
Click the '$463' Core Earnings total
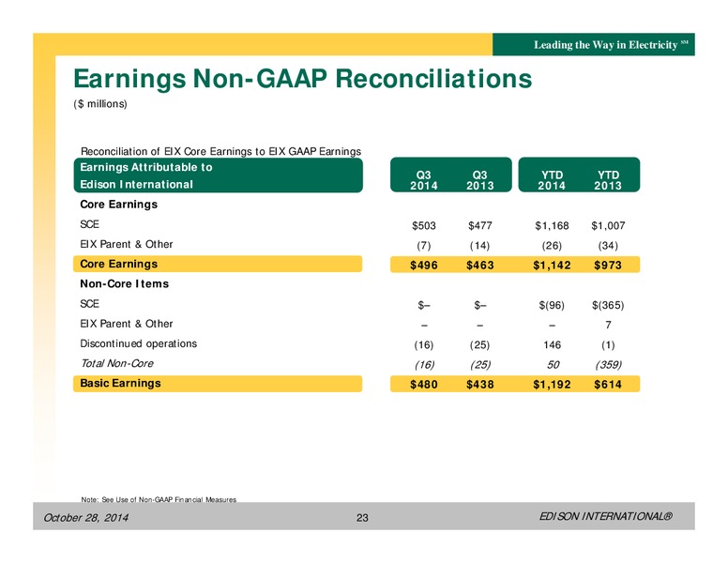tap(480, 266)
